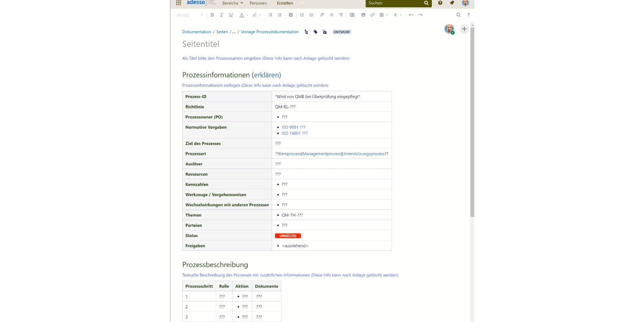Open the more options ellipsis in header
644x322 pixels.
tap(302, 3)
